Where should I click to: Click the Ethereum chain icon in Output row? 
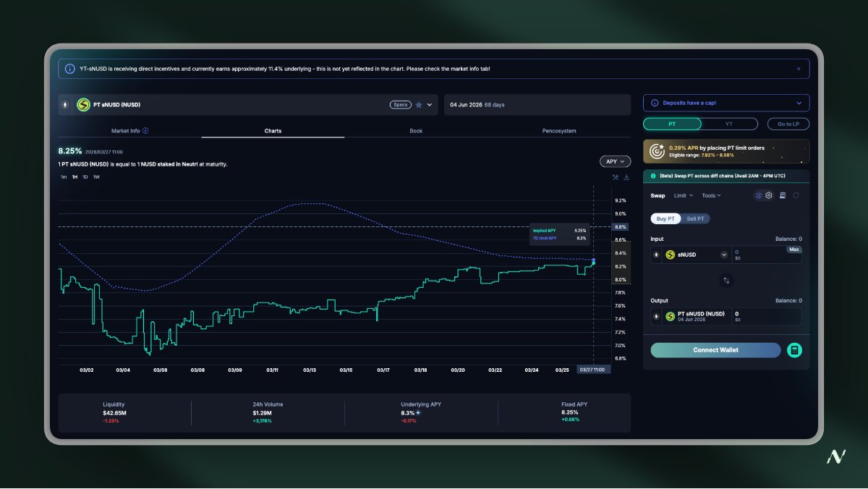(x=657, y=316)
